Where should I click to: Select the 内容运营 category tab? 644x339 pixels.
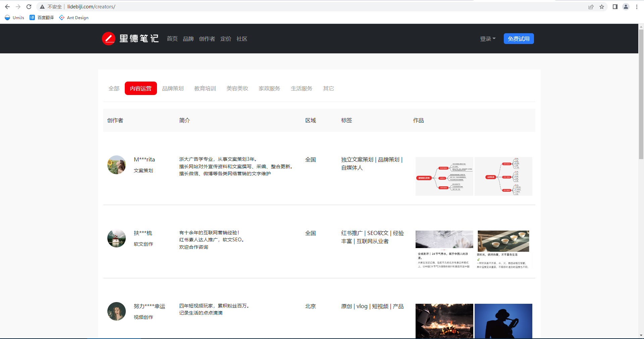pyautogui.click(x=141, y=88)
